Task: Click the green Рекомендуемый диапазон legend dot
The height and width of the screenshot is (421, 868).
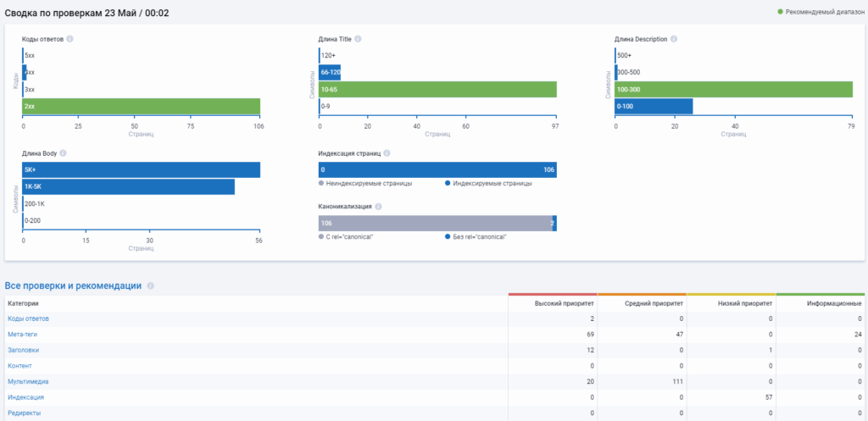Action: [780, 12]
